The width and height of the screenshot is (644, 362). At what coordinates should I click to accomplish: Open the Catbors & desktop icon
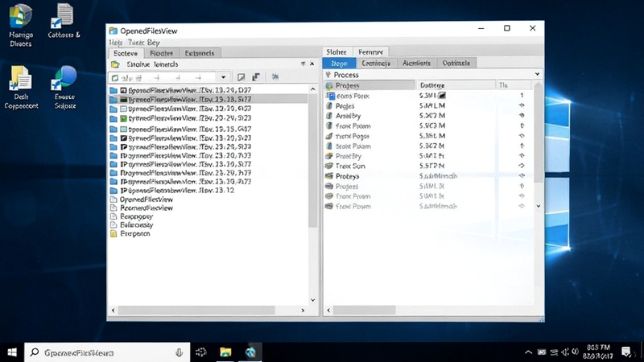coord(64,21)
